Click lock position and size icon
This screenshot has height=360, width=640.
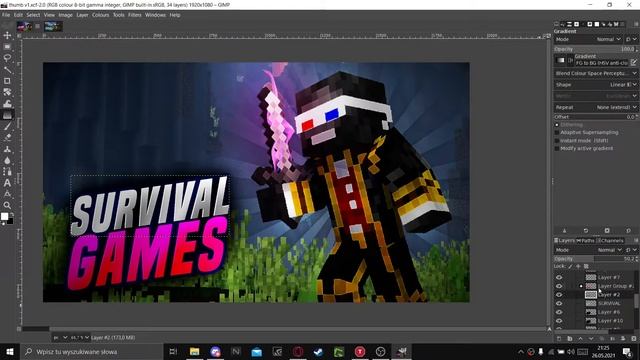(x=578, y=266)
